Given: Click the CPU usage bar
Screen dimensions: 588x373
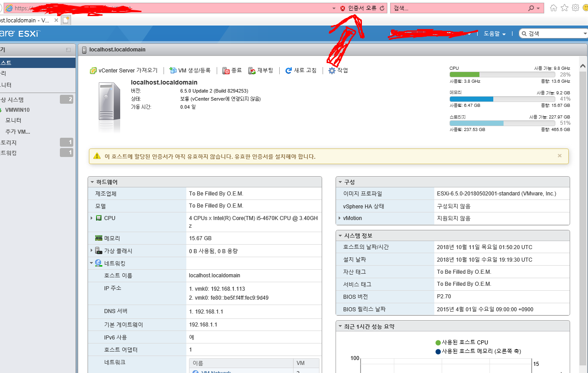Looking at the screenshot, I should pos(502,74).
